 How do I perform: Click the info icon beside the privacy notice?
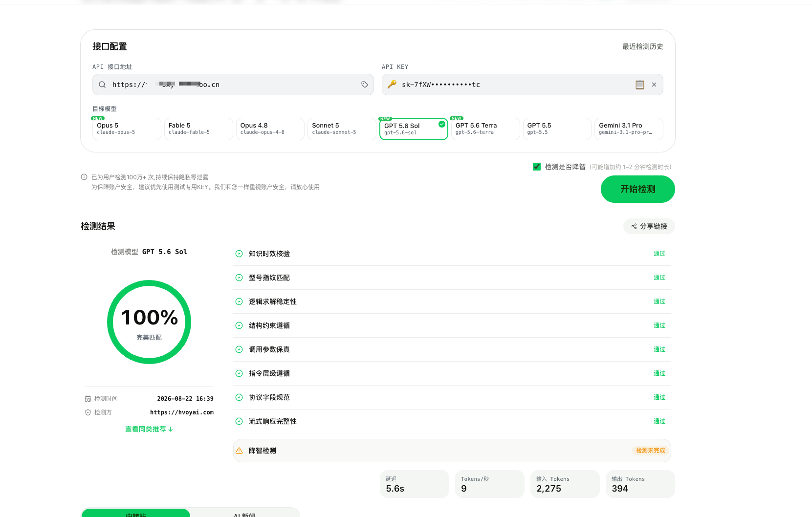point(84,177)
